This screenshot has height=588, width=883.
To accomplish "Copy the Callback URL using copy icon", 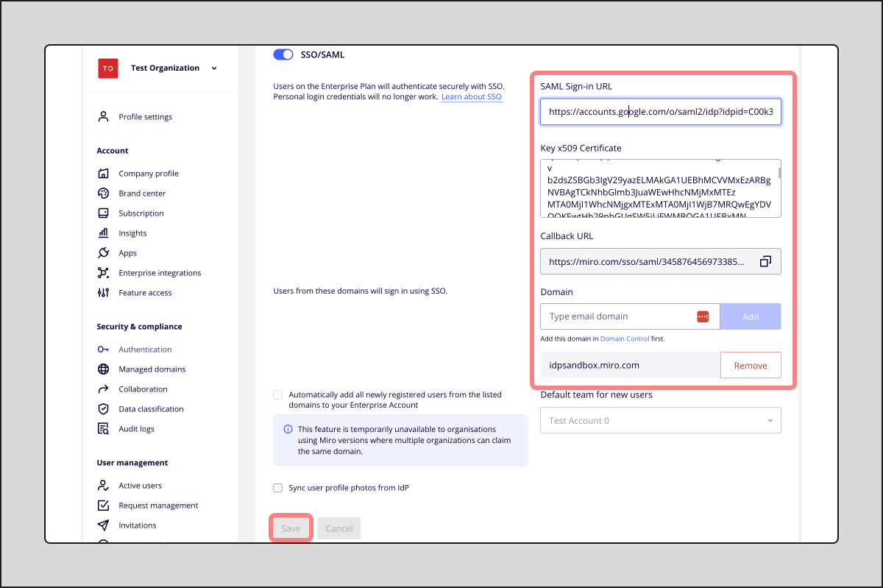I will 765,261.
